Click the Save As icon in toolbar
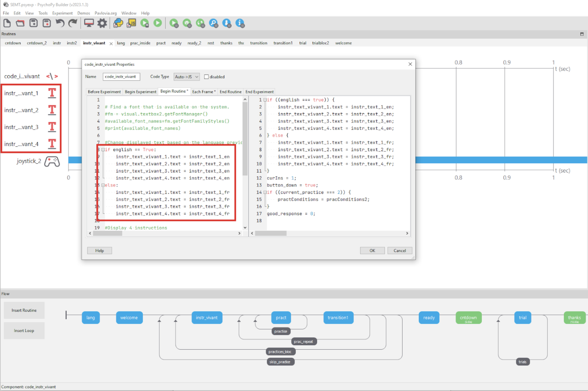Viewport: 588px width, 391px height. point(46,23)
